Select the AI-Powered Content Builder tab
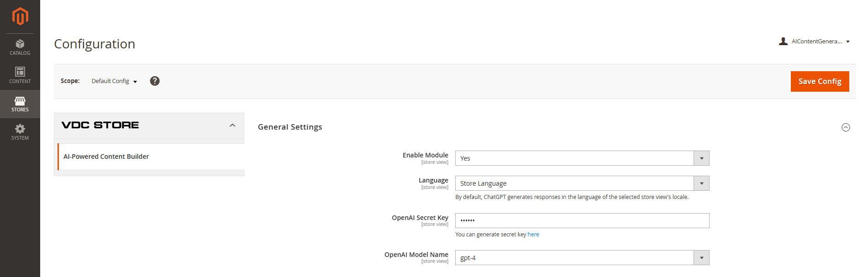868x277 pixels. (x=106, y=157)
